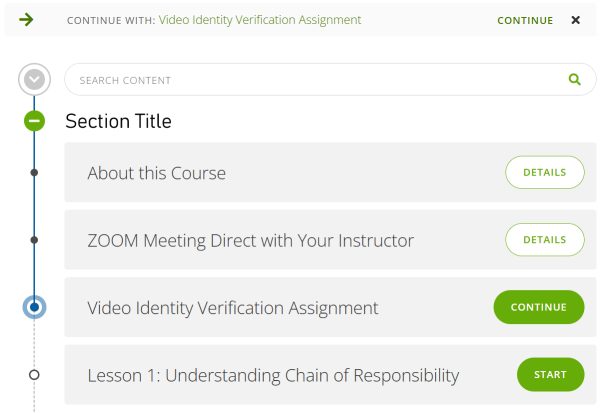Open the Video Identity Verification Assignment row
Image resolution: width=605 pixels, height=413 pixels.
pyautogui.click(x=233, y=308)
